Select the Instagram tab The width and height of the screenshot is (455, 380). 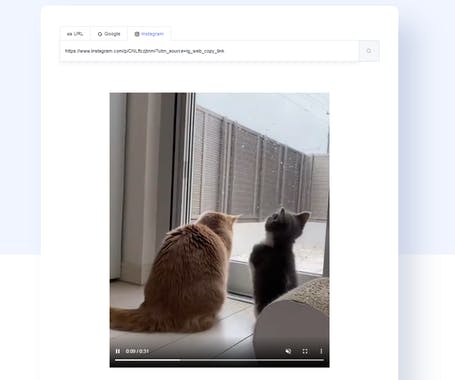click(149, 34)
